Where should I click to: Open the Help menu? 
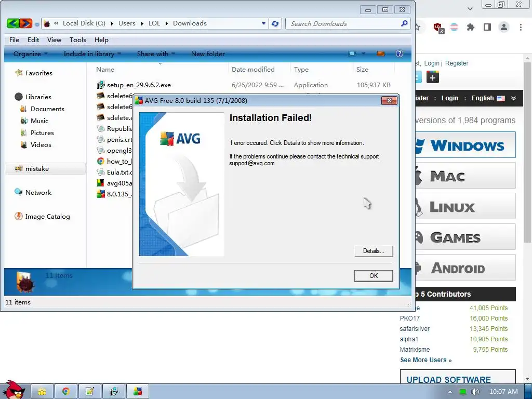101,39
